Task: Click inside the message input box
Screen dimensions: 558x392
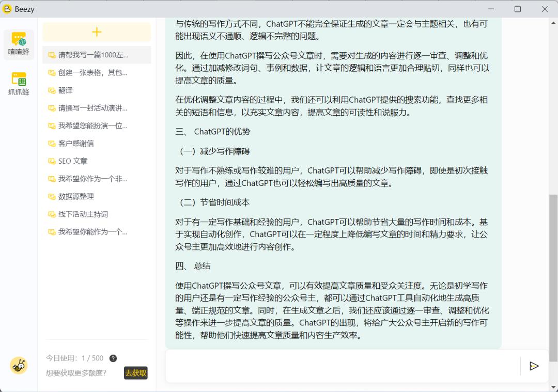Action: point(341,366)
